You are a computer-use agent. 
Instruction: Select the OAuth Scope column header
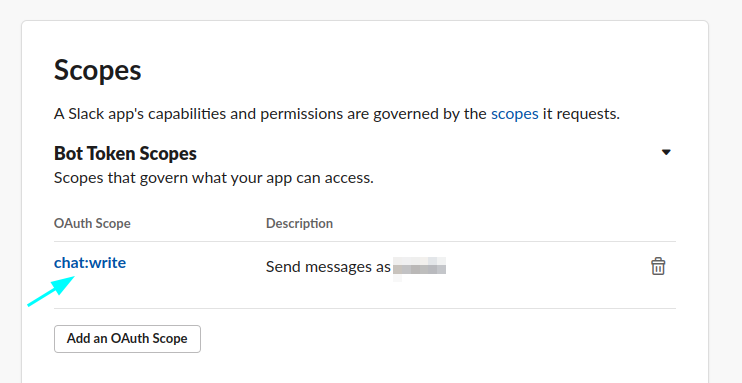click(92, 223)
